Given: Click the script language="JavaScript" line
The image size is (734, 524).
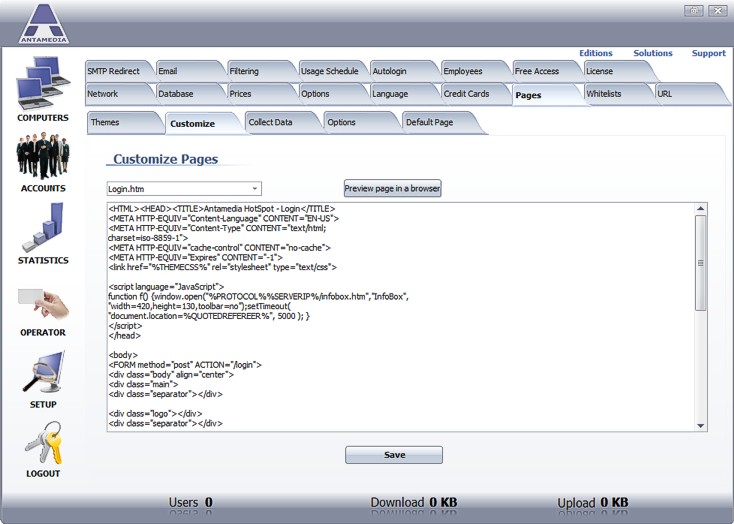Looking at the screenshot, I should click(x=166, y=287).
